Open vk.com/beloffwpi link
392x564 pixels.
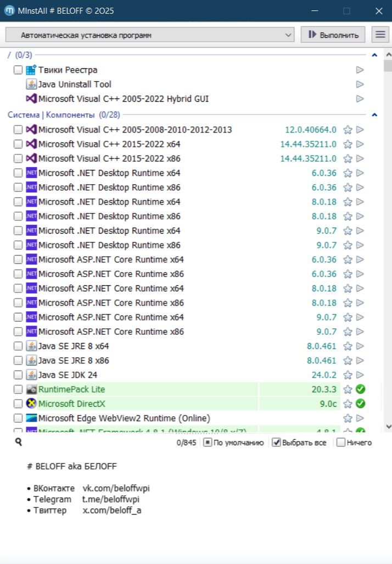(x=116, y=488)
